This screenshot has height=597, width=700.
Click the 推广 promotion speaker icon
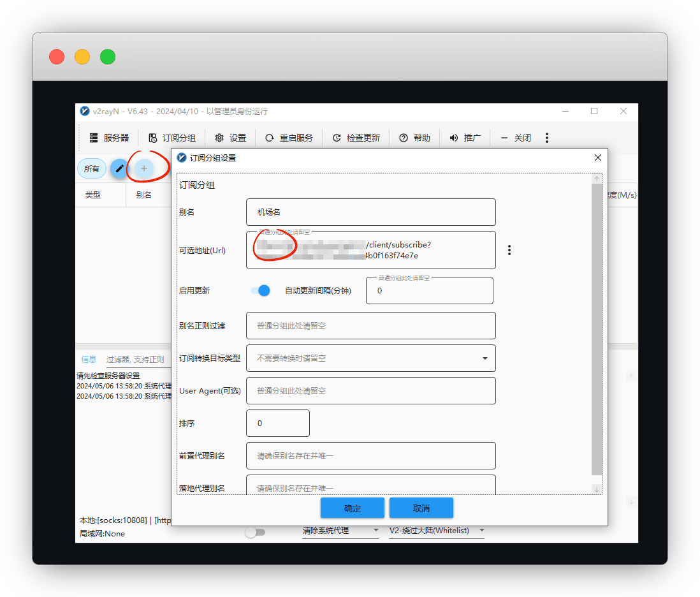coord(454,138)
